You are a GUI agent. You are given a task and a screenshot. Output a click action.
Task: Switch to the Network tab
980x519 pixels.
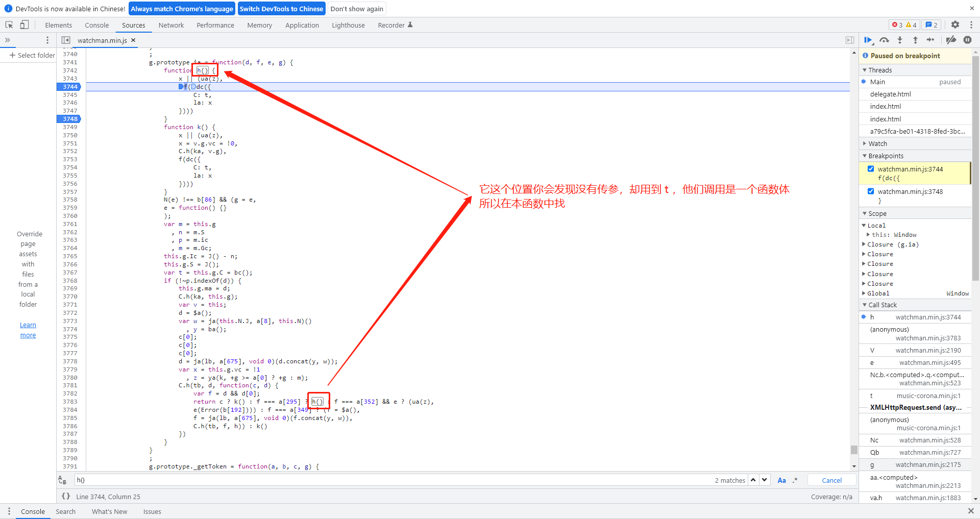[x=171, y=25]
